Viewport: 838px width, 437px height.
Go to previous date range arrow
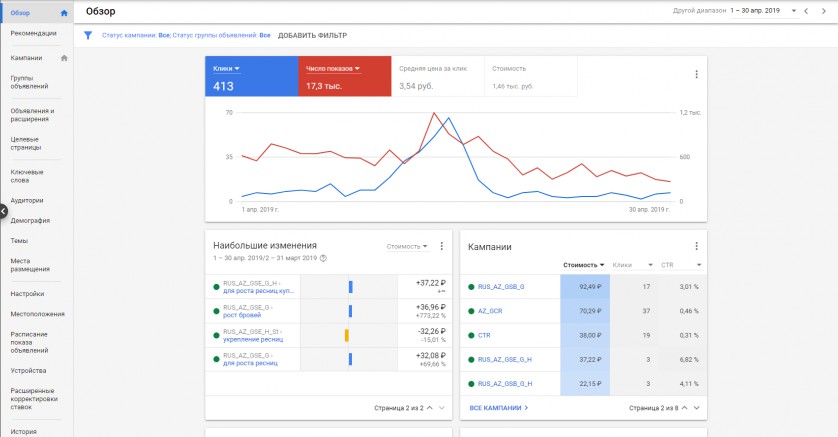click(x=806, y=11)
